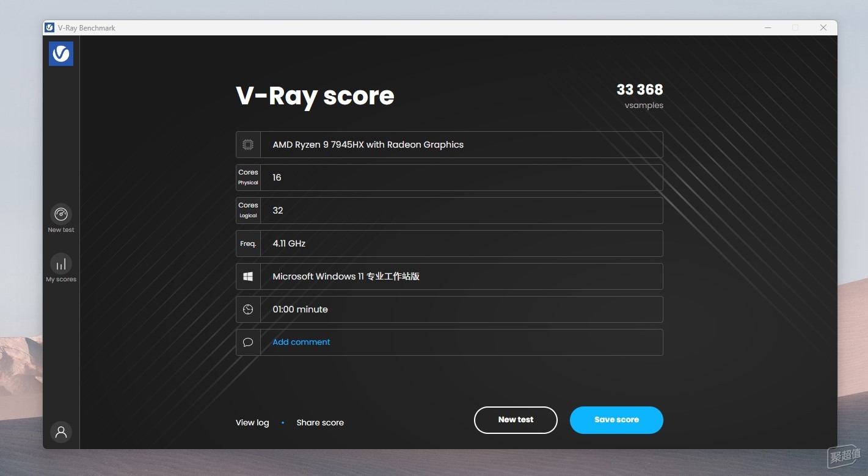
Task: Click the physical cores value 16
Action: click(x=277, y=178)
